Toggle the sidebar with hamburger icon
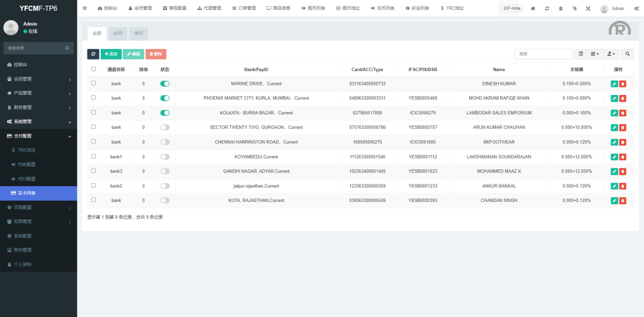Image resolution: width=644 pixels, height=317 pixels. pos(85,8)
